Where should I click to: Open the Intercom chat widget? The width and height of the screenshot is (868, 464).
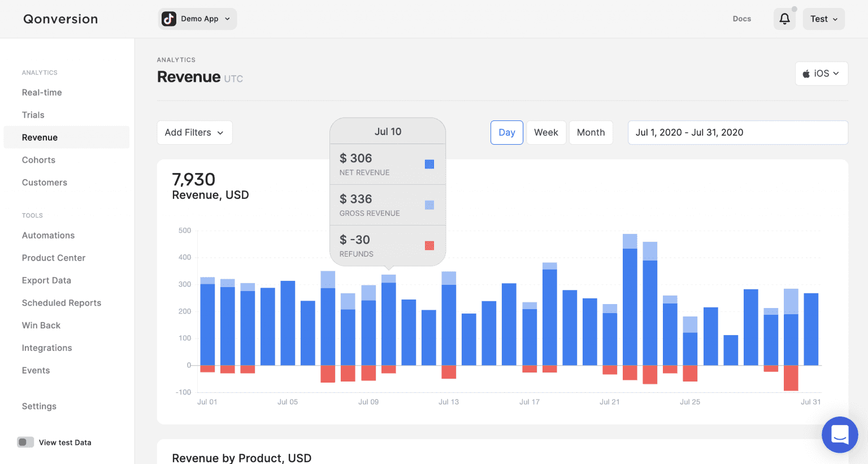[840, 435]
